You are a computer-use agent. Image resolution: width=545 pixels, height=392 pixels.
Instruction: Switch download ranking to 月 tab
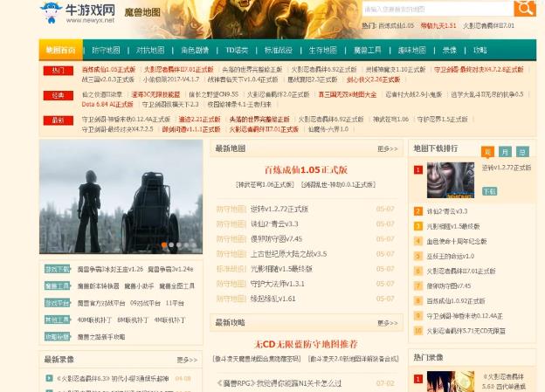tap(505, 152)
